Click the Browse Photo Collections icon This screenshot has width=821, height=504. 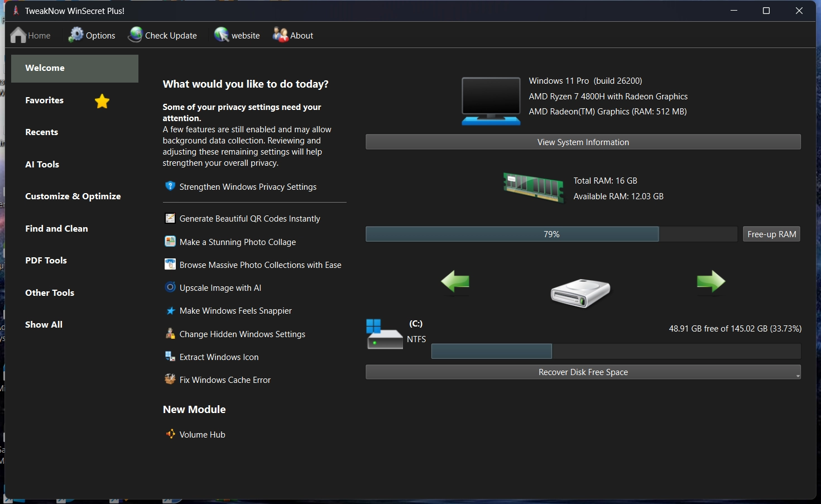point(170,264)
